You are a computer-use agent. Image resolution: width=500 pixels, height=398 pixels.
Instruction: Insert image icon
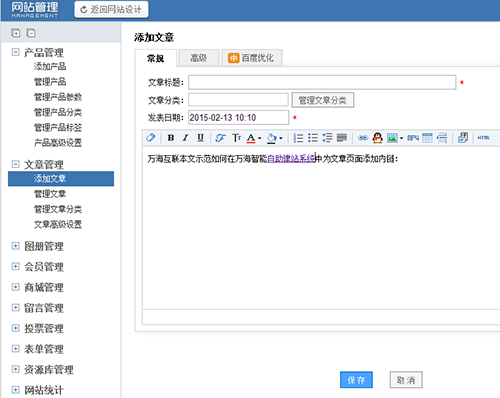point(392,138)
